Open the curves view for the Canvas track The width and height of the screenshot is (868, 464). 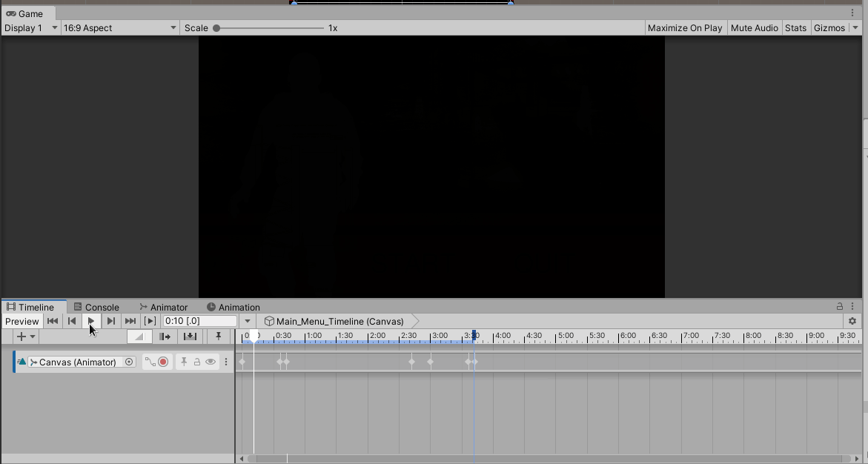click(x=151, y=362)
